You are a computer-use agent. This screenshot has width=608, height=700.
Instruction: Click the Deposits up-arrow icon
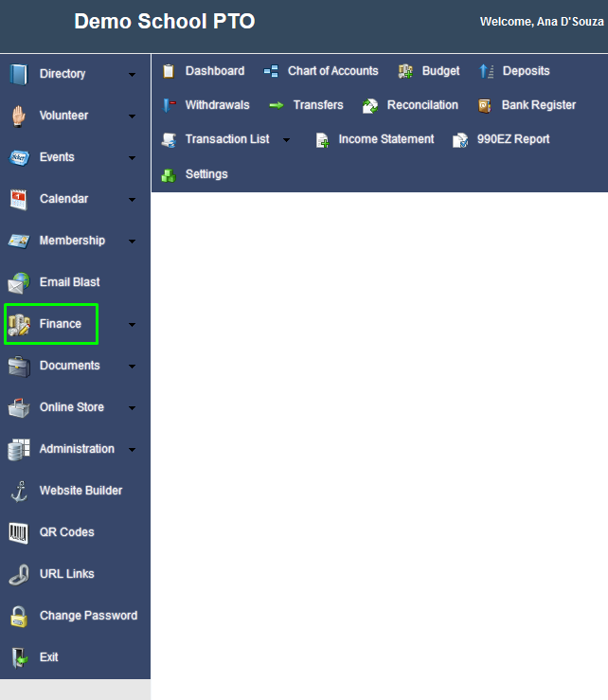486,71
